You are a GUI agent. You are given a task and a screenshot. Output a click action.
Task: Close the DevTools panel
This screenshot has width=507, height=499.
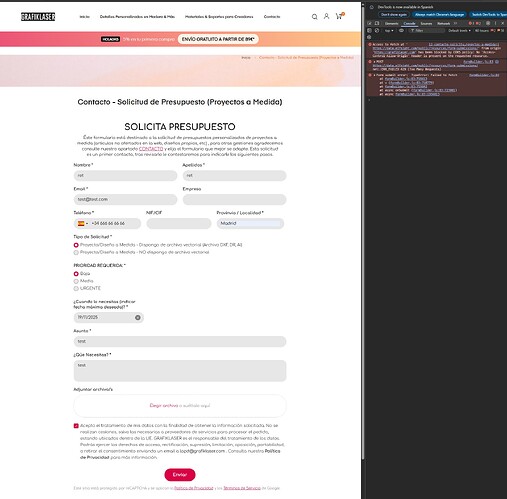pyautogui.click(x=503, y=23)
